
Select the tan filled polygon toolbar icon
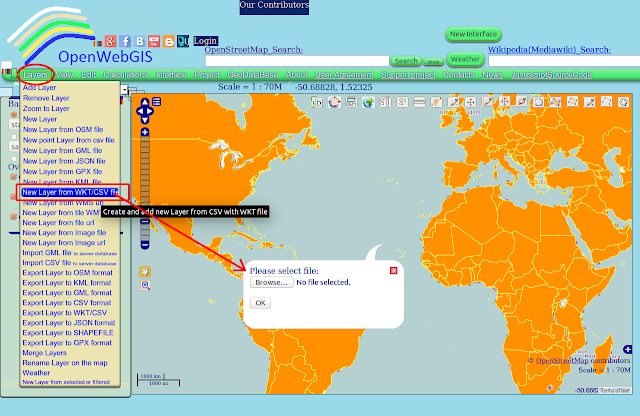pyautogui.click(x=573, y=101)
